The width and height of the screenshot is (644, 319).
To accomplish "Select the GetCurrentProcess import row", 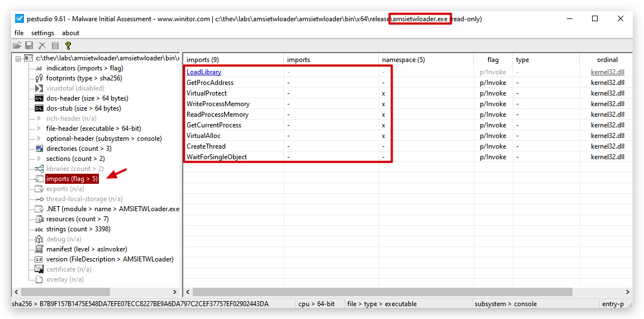I will point(408,125).
